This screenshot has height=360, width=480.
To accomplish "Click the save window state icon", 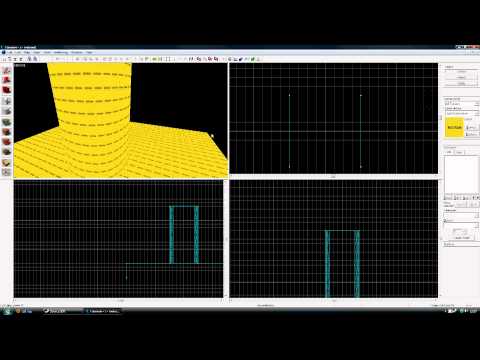I will pos(35,59).
